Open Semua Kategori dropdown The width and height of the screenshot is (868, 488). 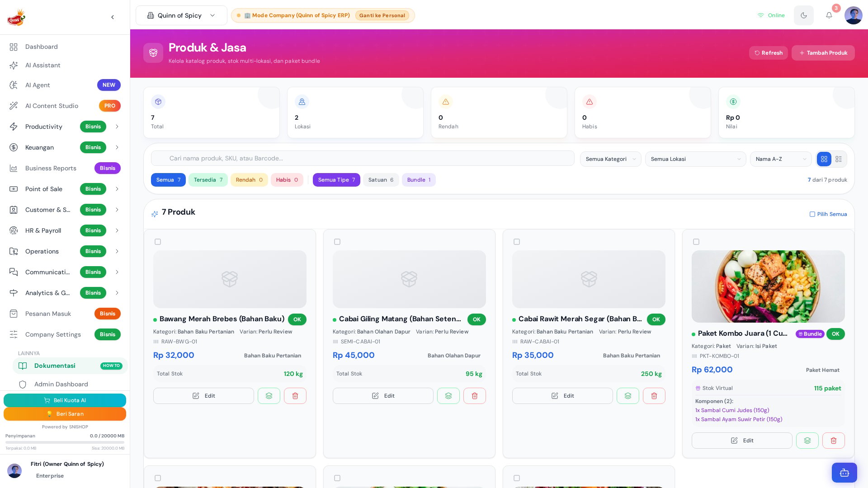610,159
